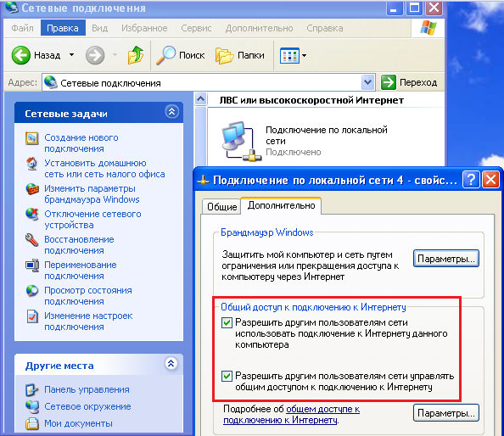Click Мои документы link
The width and height of the screenshot is (504, 436).
[x=78, y=423]
